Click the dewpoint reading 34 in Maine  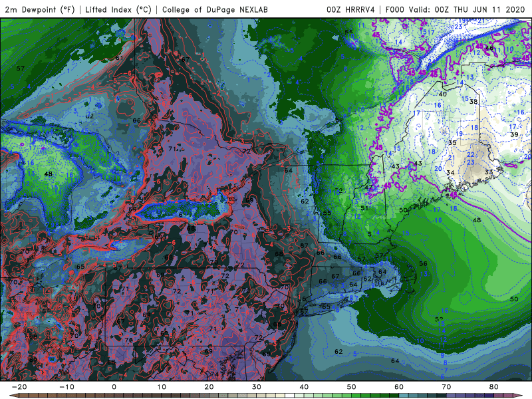pyautogui.click(x=450, y=173)
